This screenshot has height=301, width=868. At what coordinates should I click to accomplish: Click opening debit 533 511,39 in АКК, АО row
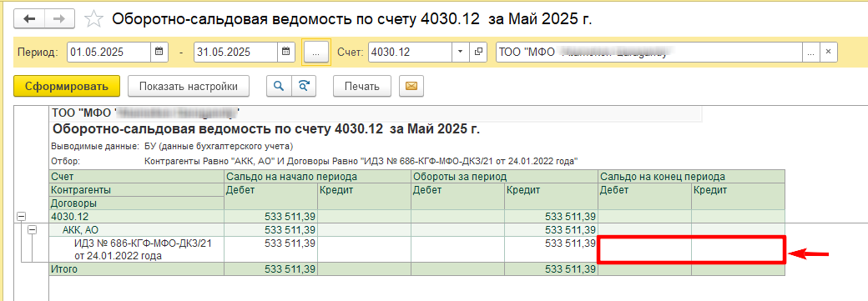270,229
